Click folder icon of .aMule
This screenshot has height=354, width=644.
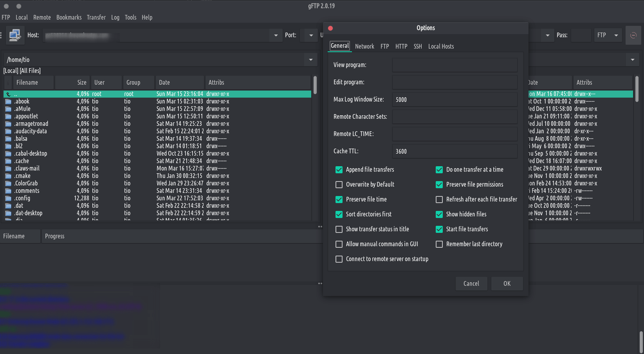pyautogui.click(x=8, y=109)
